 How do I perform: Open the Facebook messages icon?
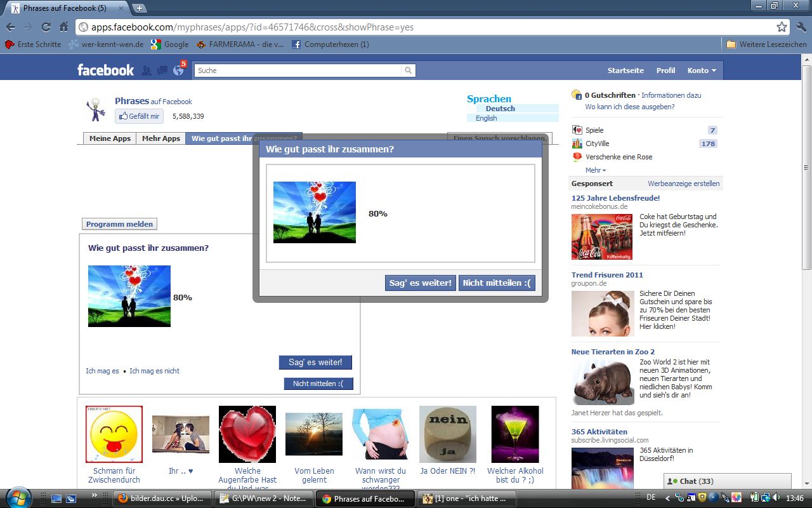point(162,70)
